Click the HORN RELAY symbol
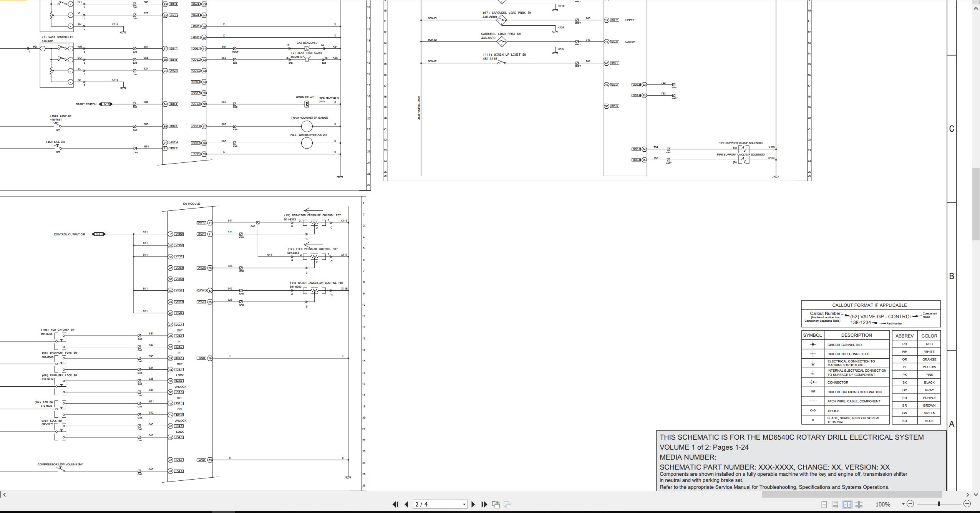 [307, 104]
